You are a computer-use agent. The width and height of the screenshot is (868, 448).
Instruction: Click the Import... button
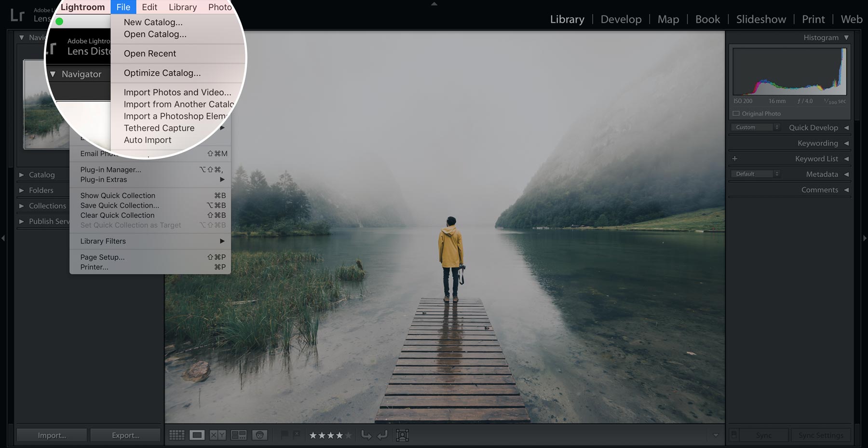click(x=52, y=435)
